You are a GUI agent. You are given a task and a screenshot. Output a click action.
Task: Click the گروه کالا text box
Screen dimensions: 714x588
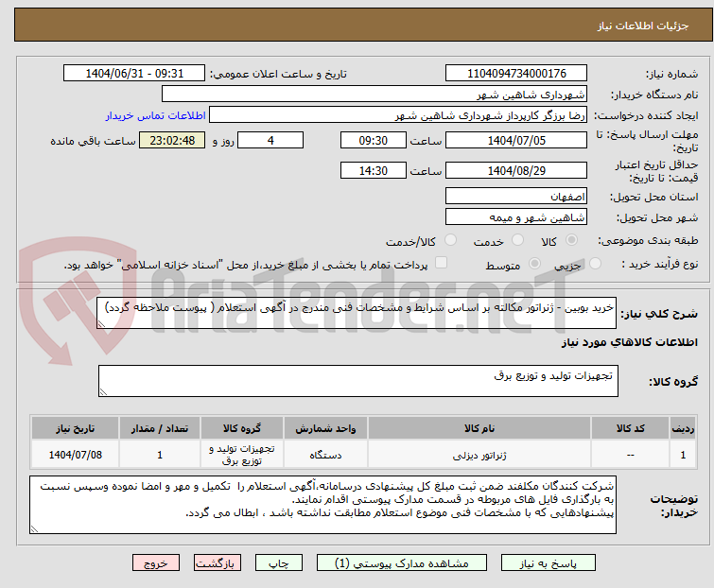(x=358, y=381)
